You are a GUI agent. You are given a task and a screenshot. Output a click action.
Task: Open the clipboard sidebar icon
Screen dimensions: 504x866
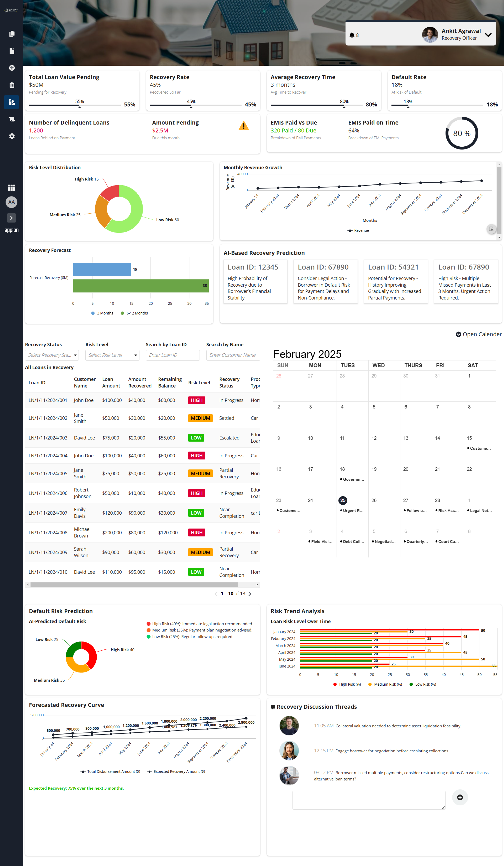[12, 85]
